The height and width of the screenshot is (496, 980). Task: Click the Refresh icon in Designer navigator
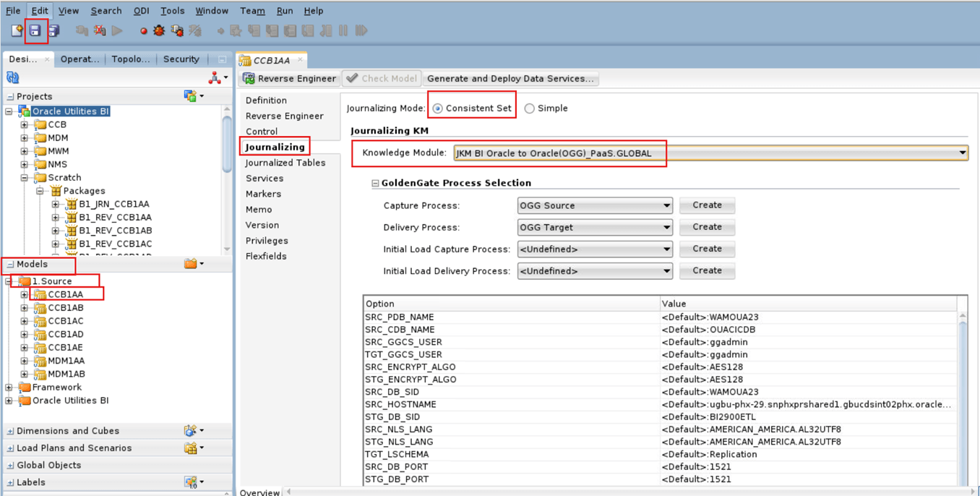pos(13,77)
